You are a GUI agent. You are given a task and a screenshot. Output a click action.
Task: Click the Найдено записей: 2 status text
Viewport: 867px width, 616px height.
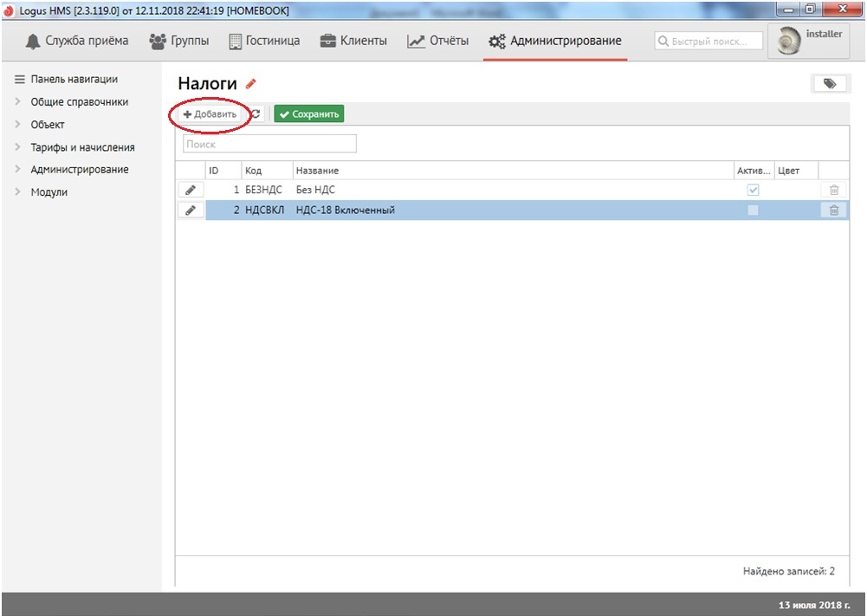coord(788,571)
